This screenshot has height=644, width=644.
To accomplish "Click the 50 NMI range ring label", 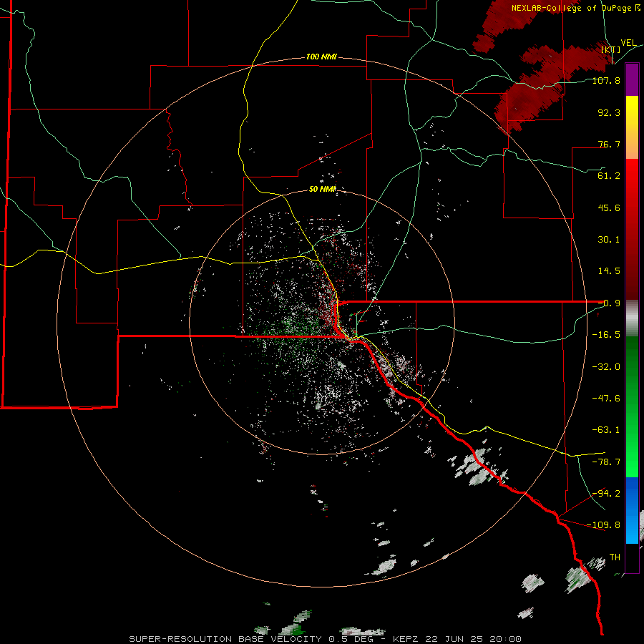I will 323,189.
